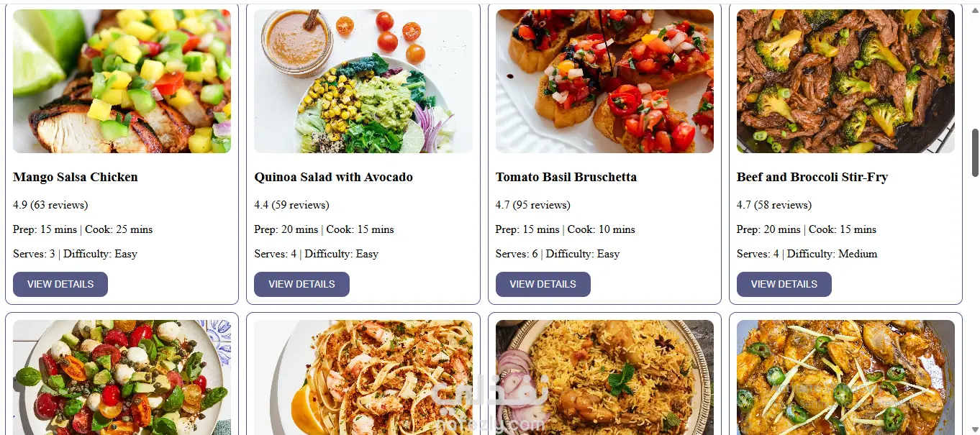The height and width of the screenshot is (435, 980).
Task: Select the Tomato Basil Bruschetta picture
Action: [x=604, y=81]
